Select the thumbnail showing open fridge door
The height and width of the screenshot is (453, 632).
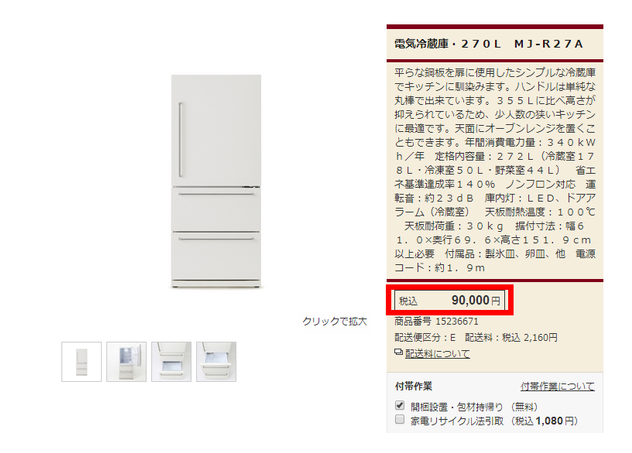[126, 362]
